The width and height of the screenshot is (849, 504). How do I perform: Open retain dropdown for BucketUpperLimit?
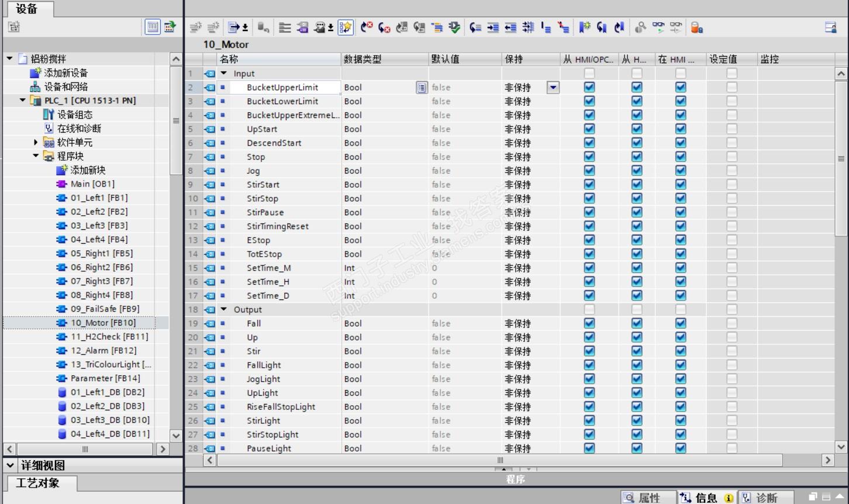coord(553,88)
